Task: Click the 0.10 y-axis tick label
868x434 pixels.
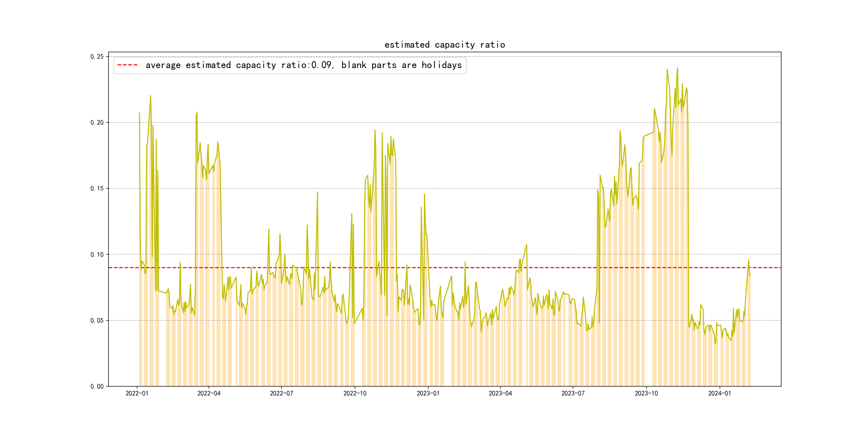Action: pos(97,255)
